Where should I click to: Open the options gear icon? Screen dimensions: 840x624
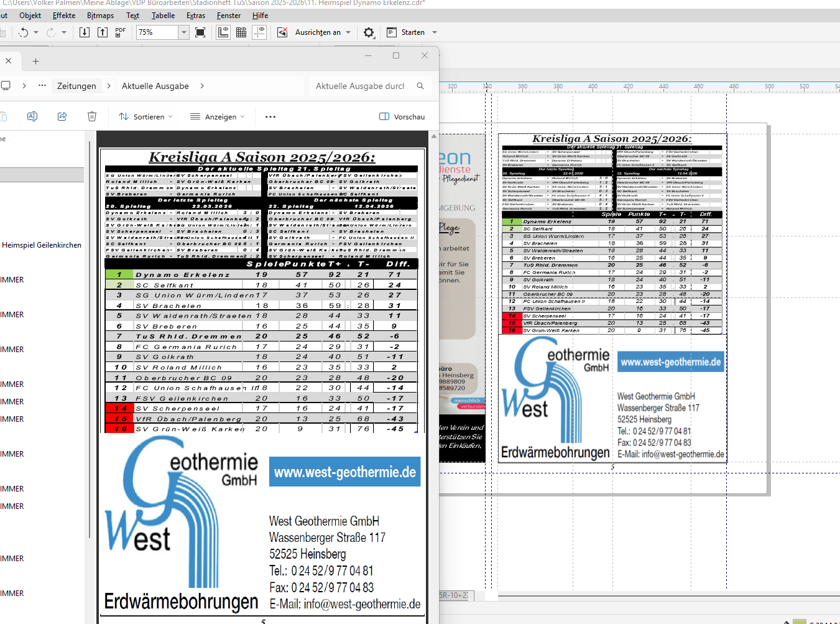click(x=369, y=32)
